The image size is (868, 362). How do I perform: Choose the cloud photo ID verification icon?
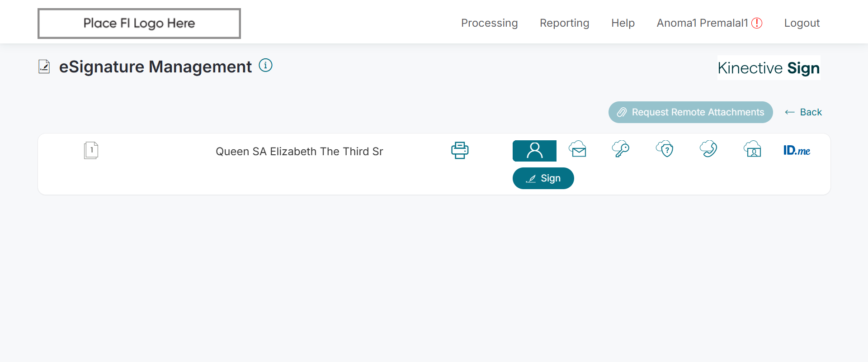(x=753, y=149)
